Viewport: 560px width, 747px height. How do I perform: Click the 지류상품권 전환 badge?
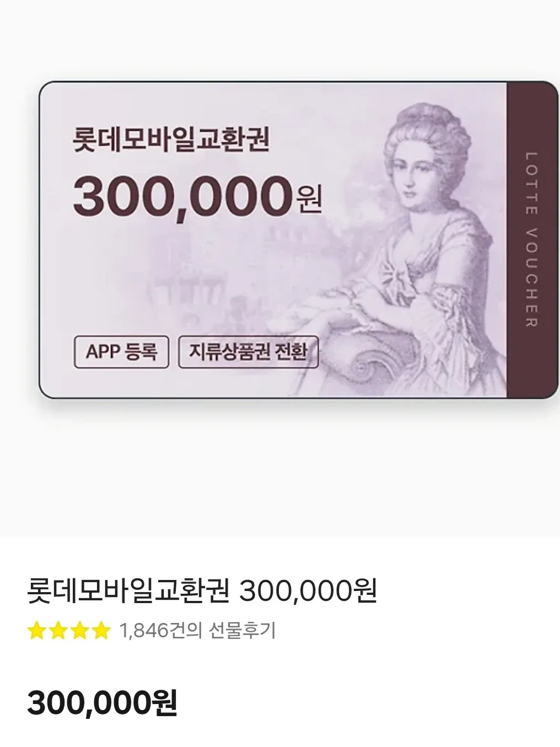pyautogui.click(x=249, y=351)
